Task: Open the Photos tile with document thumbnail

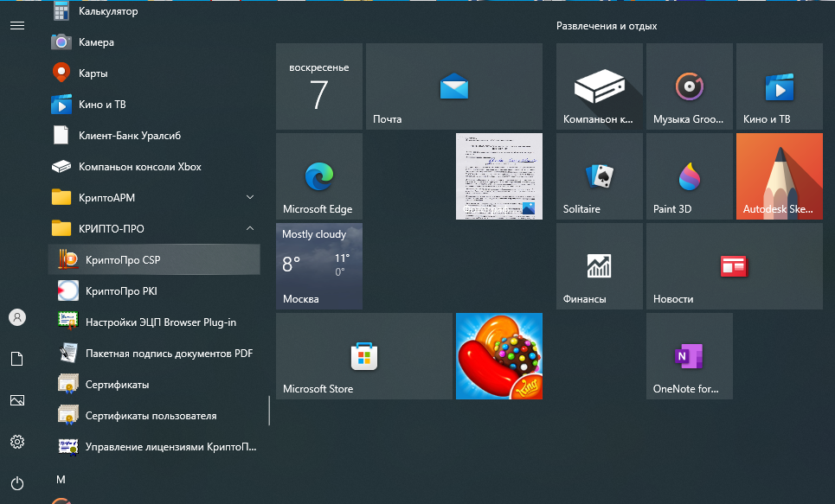Action: [499, 176]
